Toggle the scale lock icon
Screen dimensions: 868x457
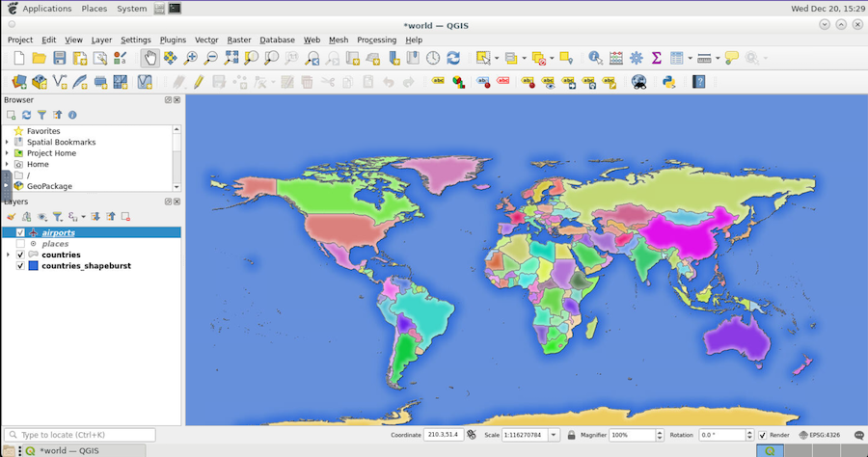[571, 435]
